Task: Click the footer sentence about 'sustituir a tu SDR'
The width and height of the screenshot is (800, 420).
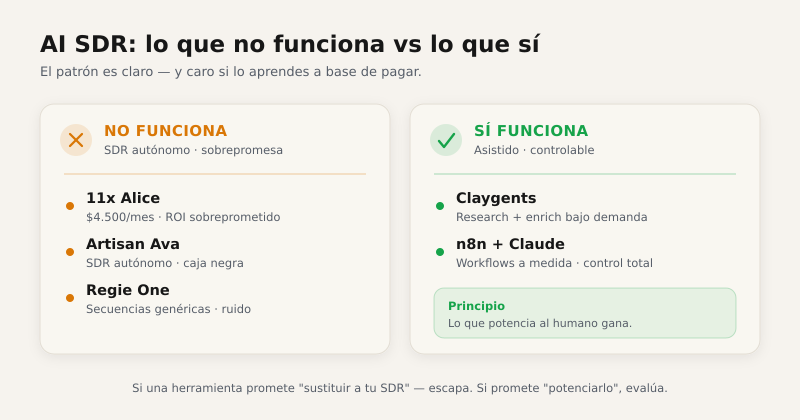Action: 399,388
